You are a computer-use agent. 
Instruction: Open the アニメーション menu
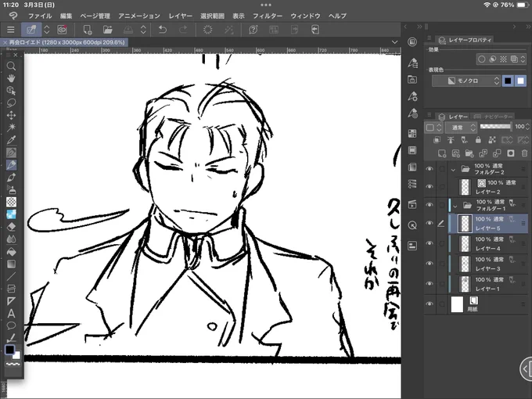pyautogui.click(x=139, y=16)
